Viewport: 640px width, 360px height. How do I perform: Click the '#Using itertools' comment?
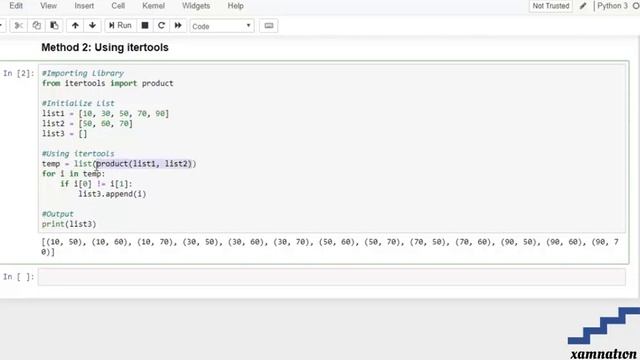click(x=78, y=154)
